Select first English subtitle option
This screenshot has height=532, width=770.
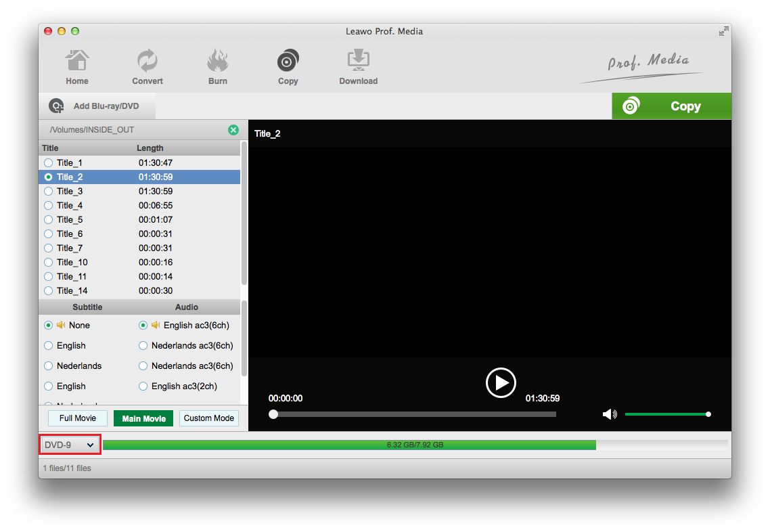(48, 346)
